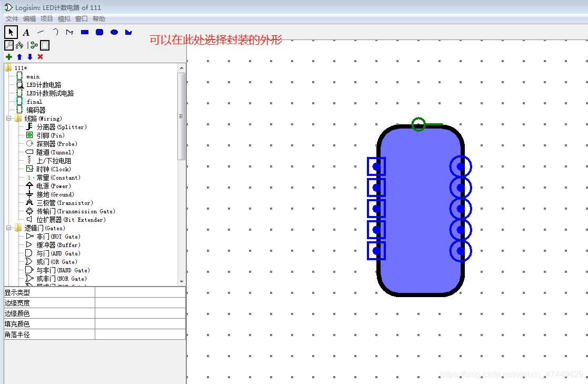Select the blue rounded rectangle body

pos(420,211)
